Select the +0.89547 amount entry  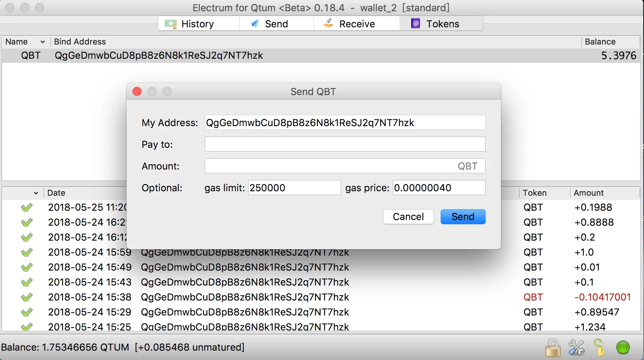[x=597, y=312]
